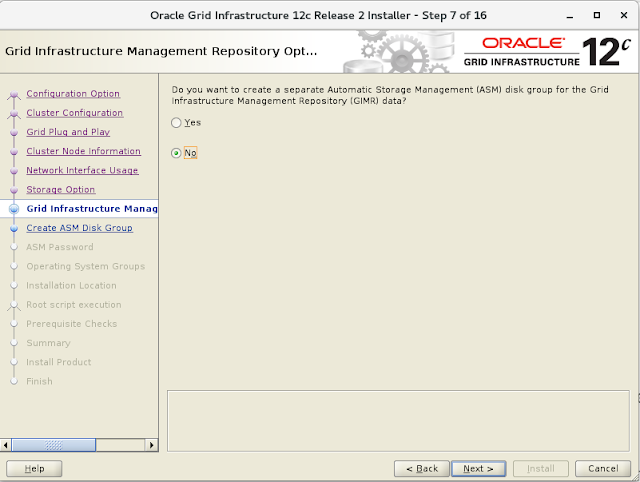Click the Prerequisite Checks step label
The width and height of the screenshot is (640, 482).
(x=72, y=324)
